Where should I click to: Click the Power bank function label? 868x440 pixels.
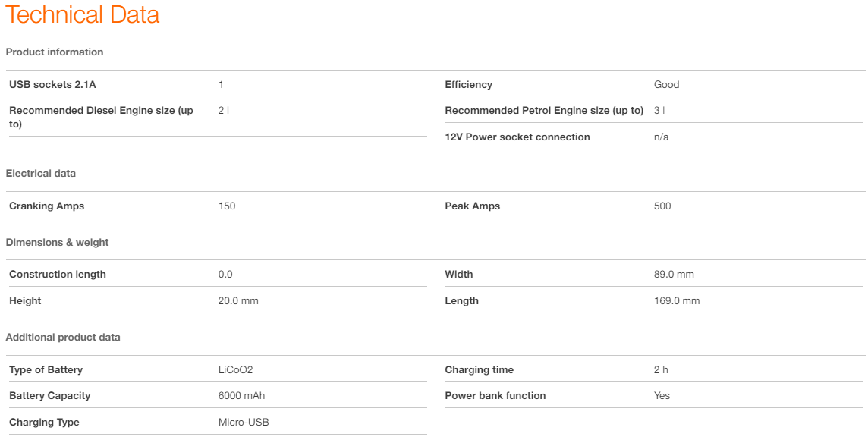pyautogui.click(x=495, y=396)
